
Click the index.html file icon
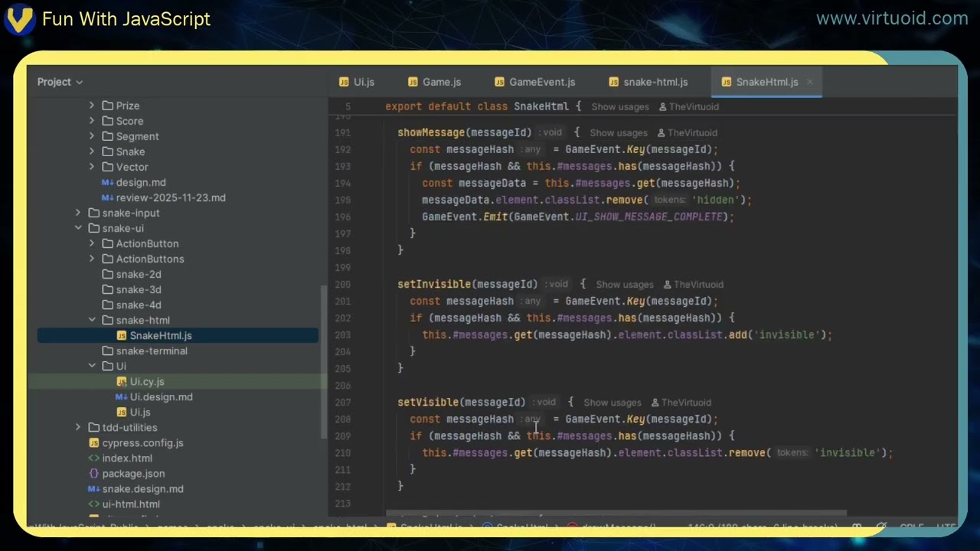pos(94,458)
